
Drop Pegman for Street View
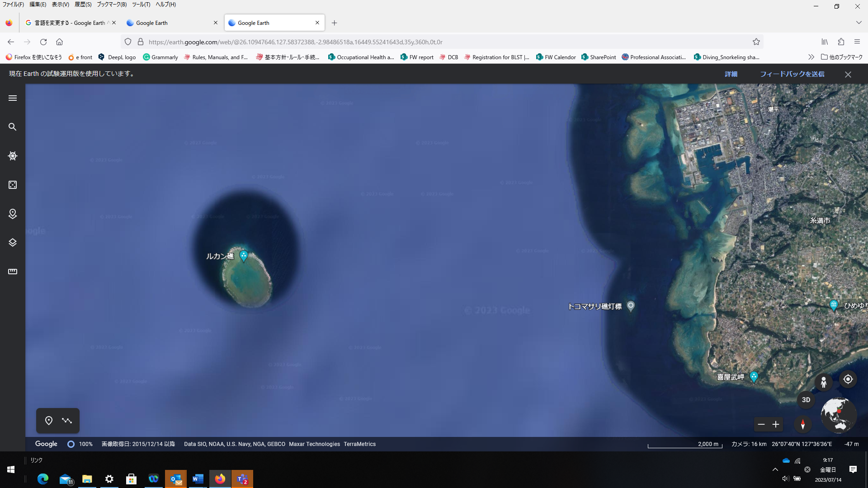(x=824, y=382)
